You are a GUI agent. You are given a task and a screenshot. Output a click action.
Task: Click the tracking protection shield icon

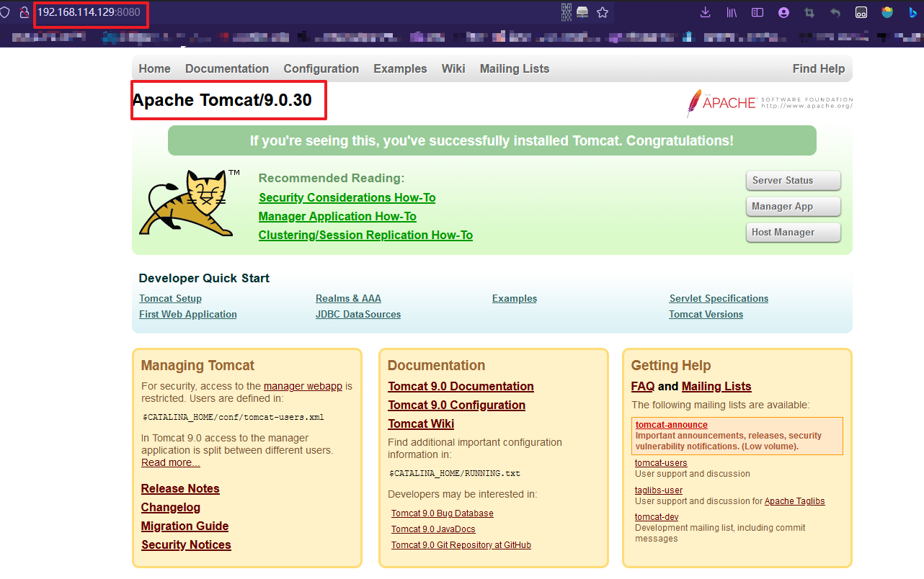pyautogui.click(x=4, y=13)
